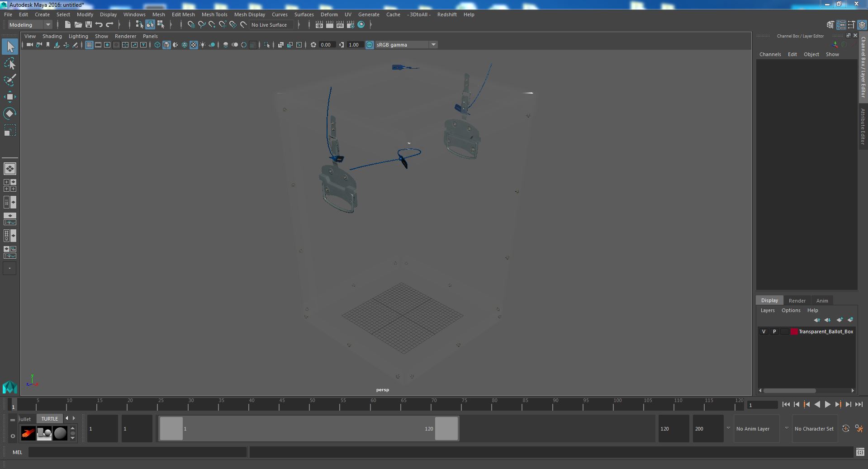
Task: Toggle use all lights
Action: pyautogui.click(x=203, y=45)
